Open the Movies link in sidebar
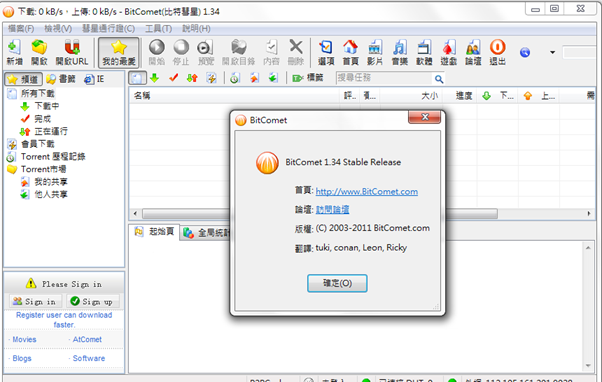Viewport: 602px width, 382px height. point(24,339)
